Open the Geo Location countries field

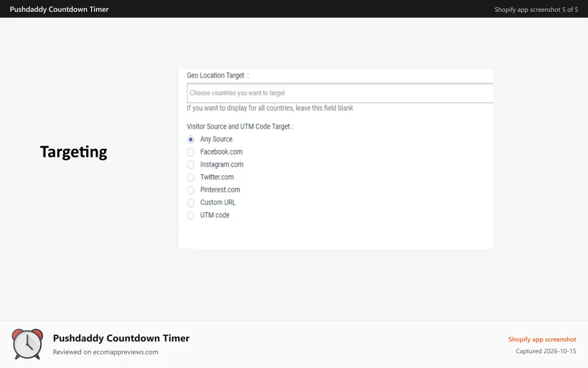coord(340,93)
